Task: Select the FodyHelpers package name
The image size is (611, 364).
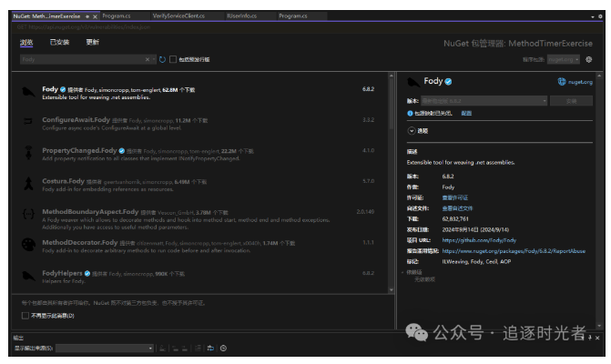Action: (x=62, y=273)
